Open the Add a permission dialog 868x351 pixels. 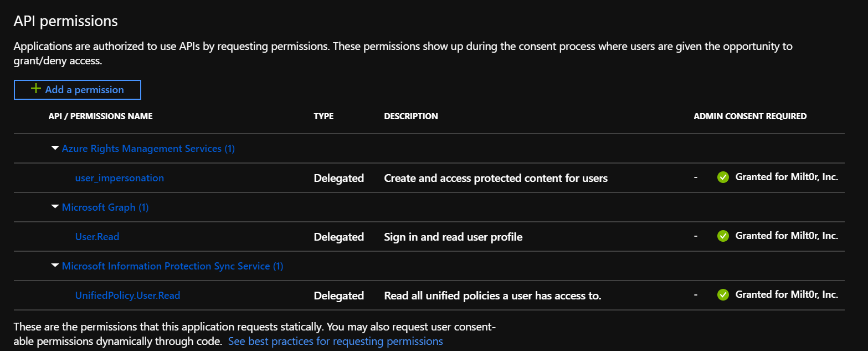[77, 89]
